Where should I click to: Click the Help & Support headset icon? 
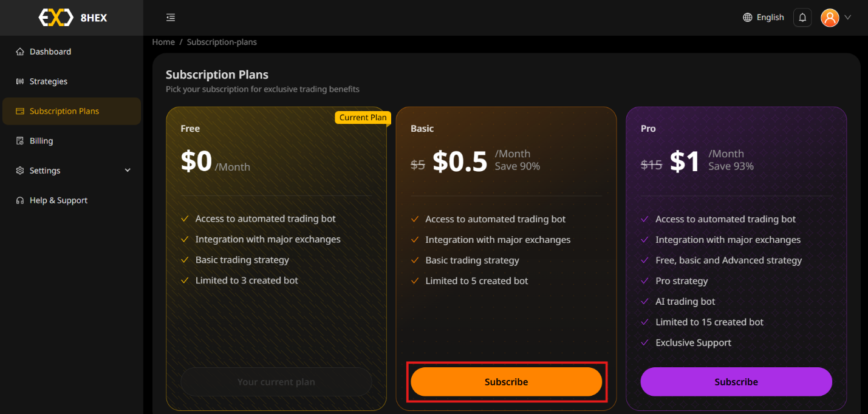pos(19,200)
